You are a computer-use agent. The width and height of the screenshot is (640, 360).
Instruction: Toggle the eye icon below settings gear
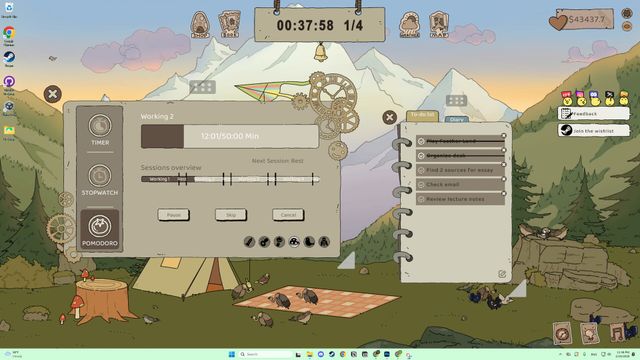point(627,26)
